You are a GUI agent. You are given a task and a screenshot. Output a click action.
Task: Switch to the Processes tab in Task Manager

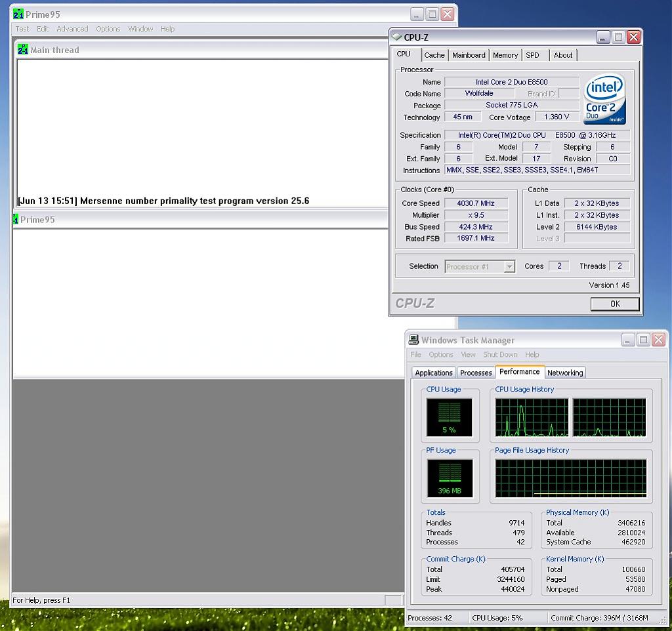[x=476, y=373]
